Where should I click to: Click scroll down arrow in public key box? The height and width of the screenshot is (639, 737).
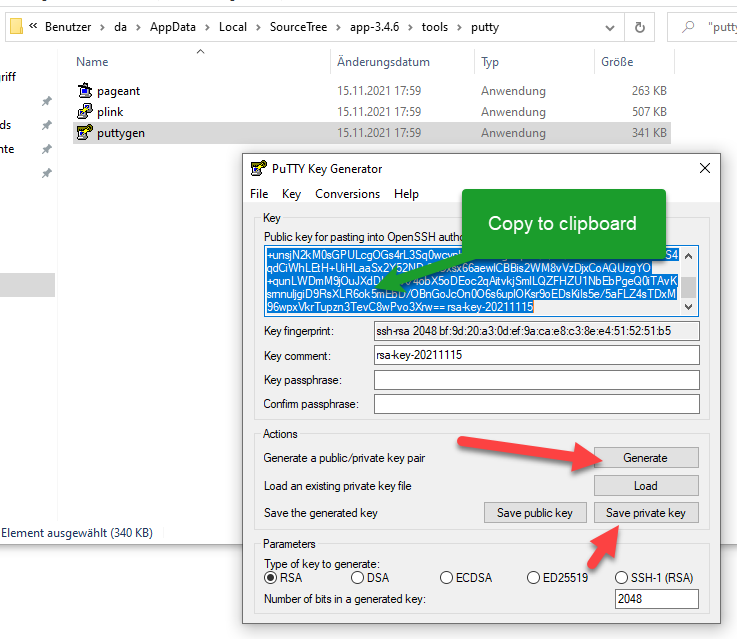click(x=689, y=306)
